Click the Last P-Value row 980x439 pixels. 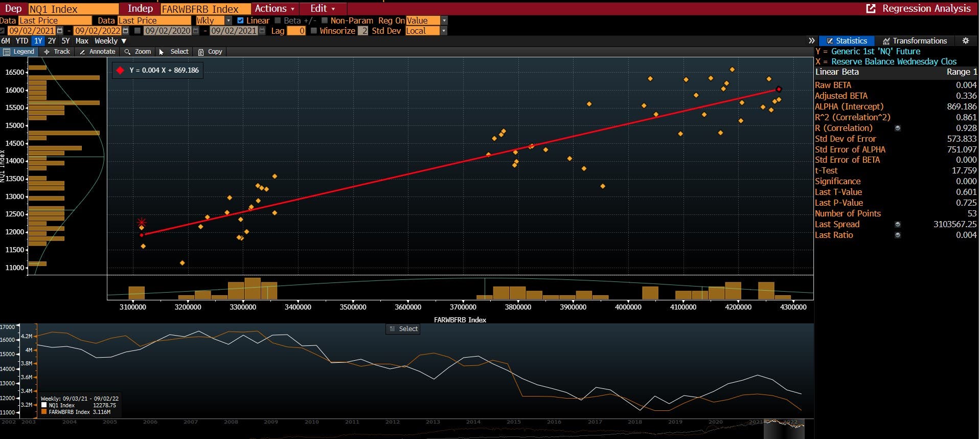coord(896,203)
